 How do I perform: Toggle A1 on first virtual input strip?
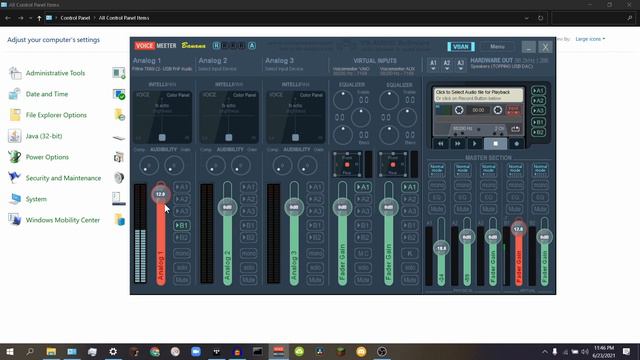pyautogui.click(x=363, y=187)
